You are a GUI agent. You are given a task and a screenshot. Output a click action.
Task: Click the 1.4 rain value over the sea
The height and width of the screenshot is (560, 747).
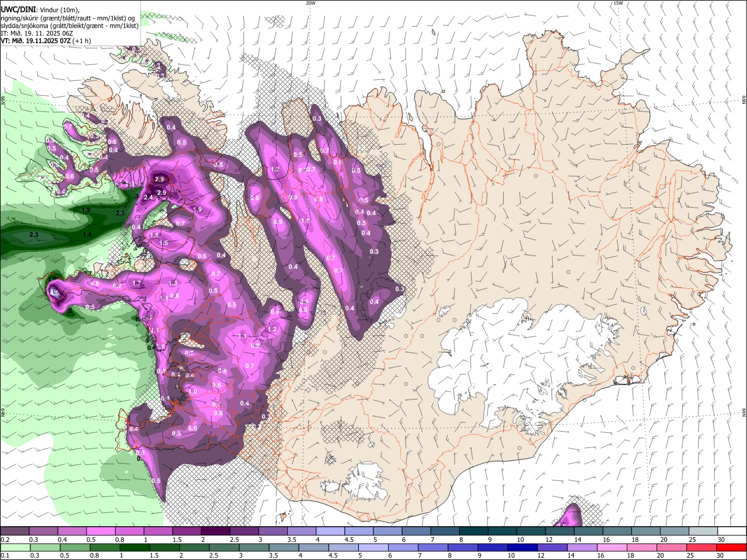87,235
